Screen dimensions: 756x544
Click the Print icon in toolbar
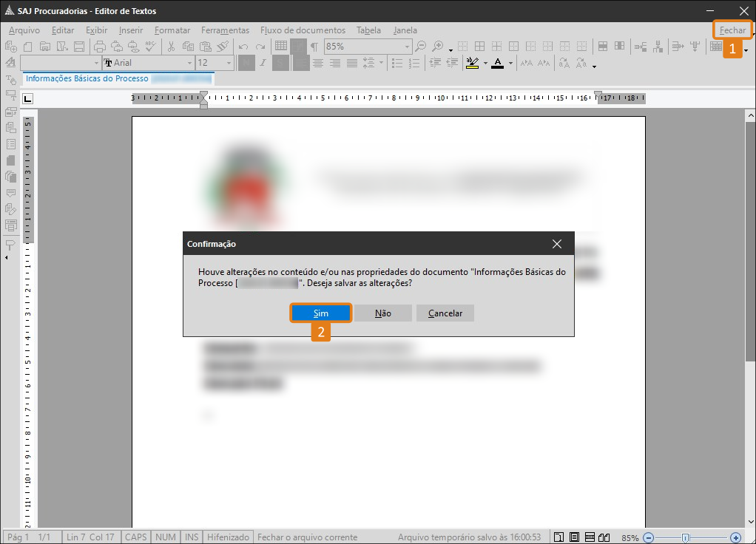click(100, 47)
